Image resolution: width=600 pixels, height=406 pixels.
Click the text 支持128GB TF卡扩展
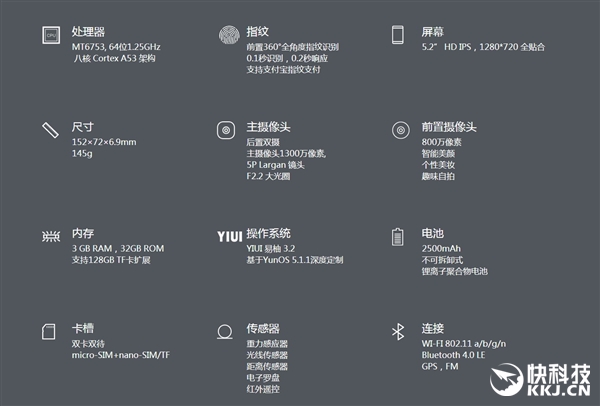(111, 260)
